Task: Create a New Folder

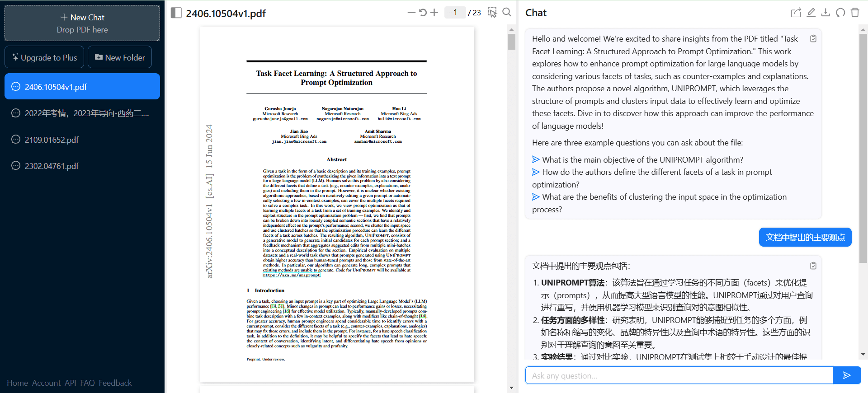Action: point(120,57)
